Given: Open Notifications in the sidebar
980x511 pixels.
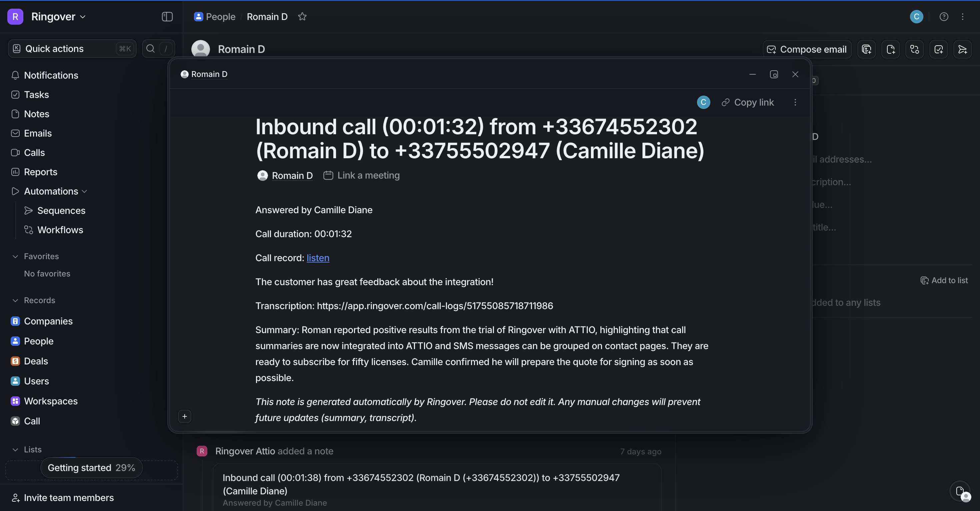Looking at the screenshot, I should click(51, 75).
